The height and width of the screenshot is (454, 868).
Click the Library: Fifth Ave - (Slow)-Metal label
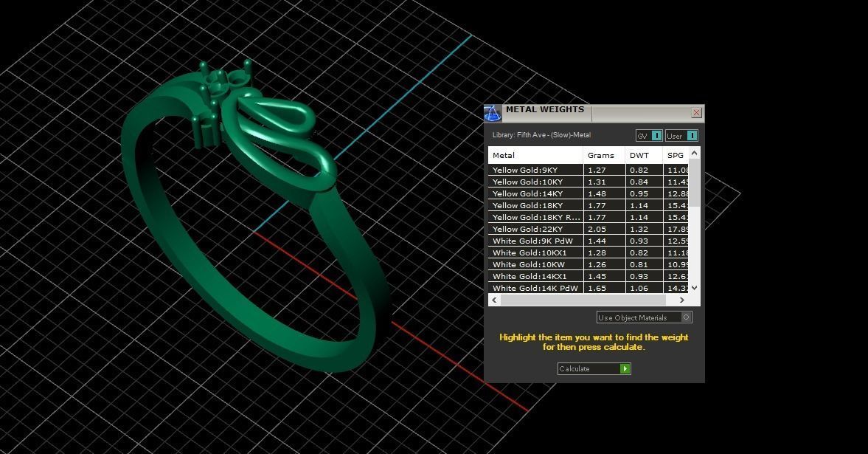[x=541, y=134]
